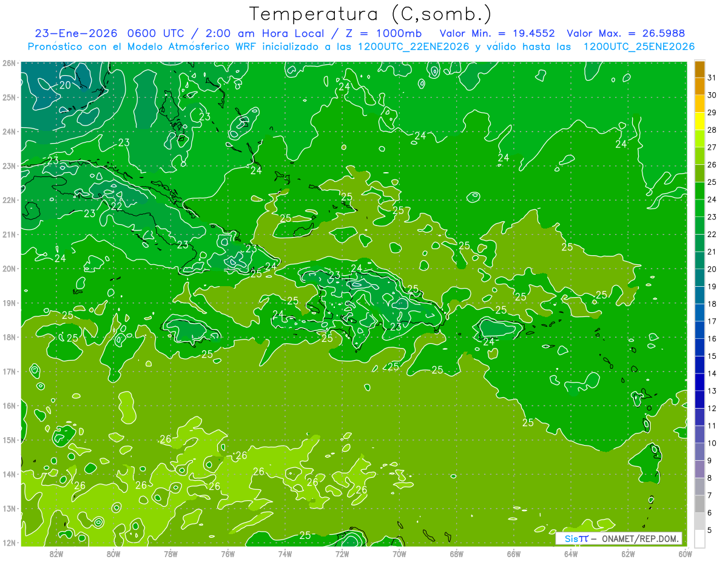
Task: Click the '12N' latitude axis label
Action: click(9, 543)
